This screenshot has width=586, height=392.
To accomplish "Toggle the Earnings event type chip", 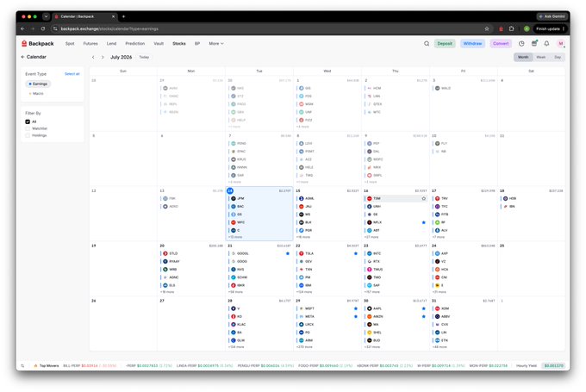I will click(x=38, y=84).
